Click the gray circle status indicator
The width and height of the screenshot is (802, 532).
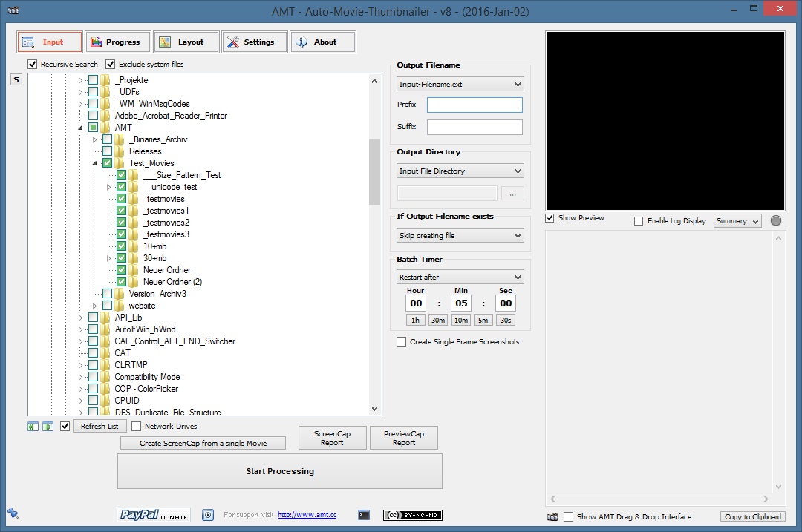pos(776,220)
